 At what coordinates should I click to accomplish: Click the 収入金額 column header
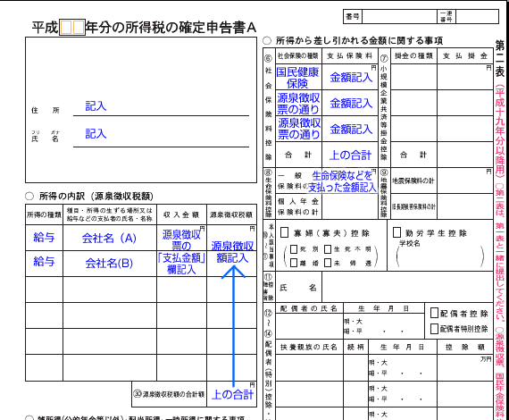(x=181, y=214)
